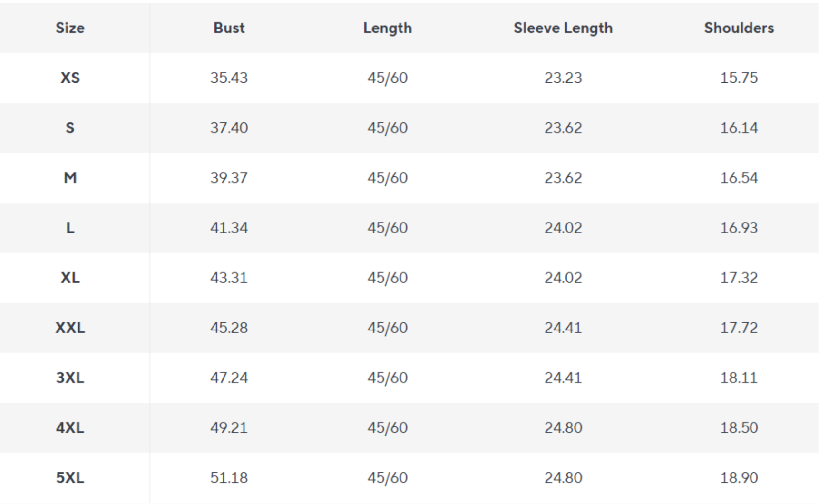Click the 4XL size row label
This screenshot has width=819, height=504.
[70, 427]
